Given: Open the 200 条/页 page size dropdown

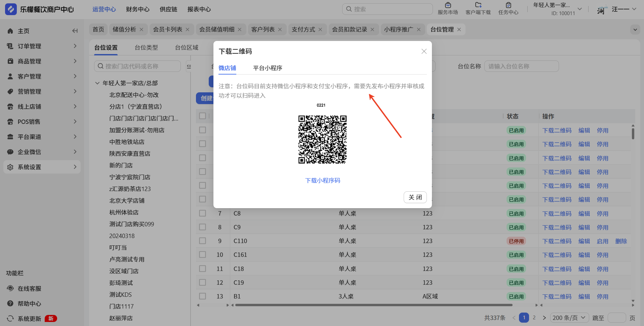Looking at the screenshot, I should (x=569, y=318).
